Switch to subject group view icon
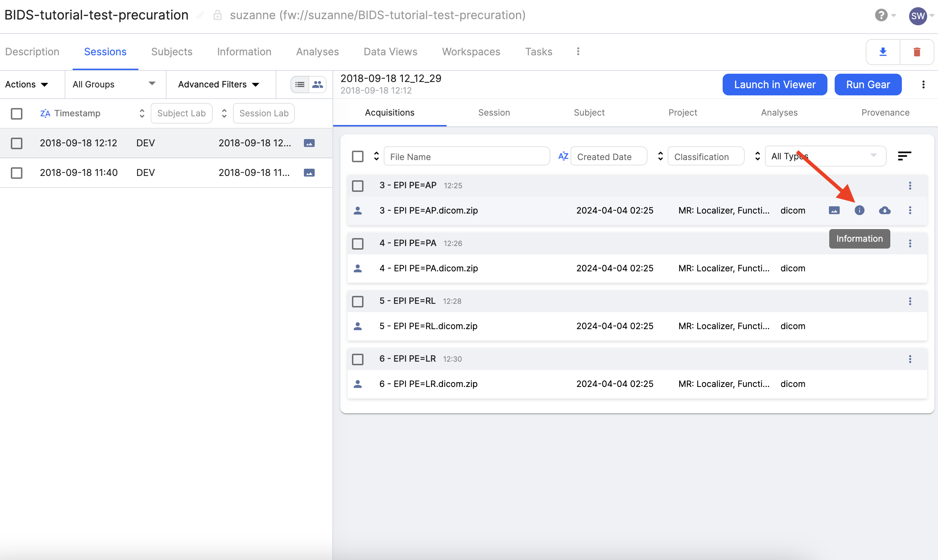 pos(318,84)
